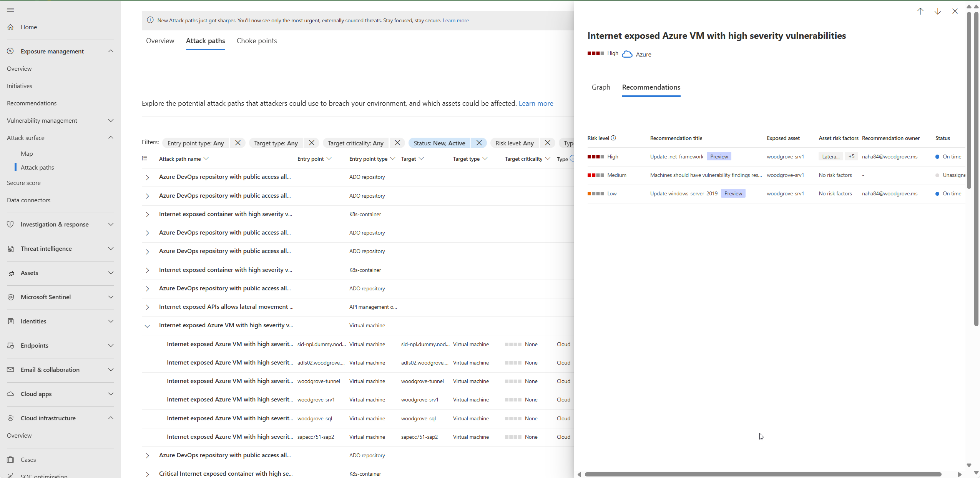Open the Graph tab in details panel
The height and width of the screenshot is (478, 980).
click(601, 87)
